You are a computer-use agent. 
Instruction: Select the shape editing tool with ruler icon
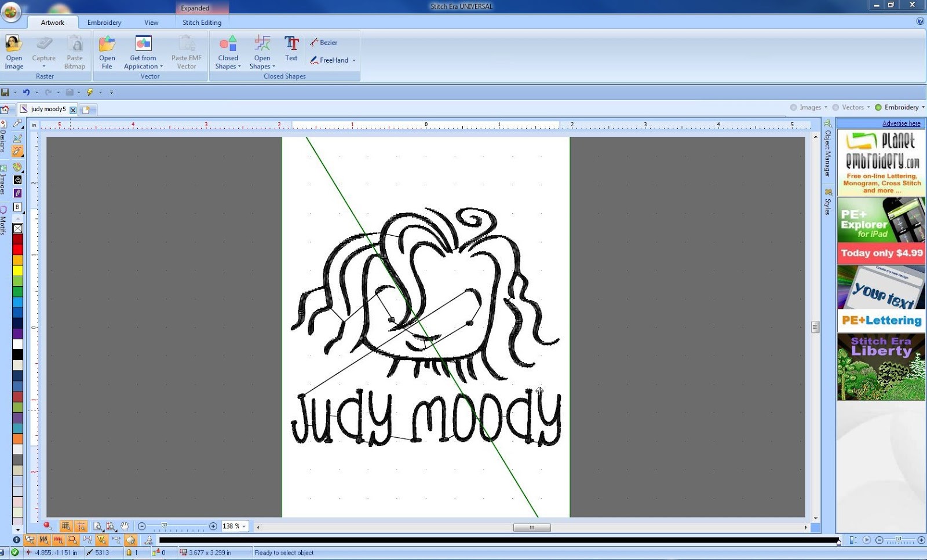pos(18,138)
